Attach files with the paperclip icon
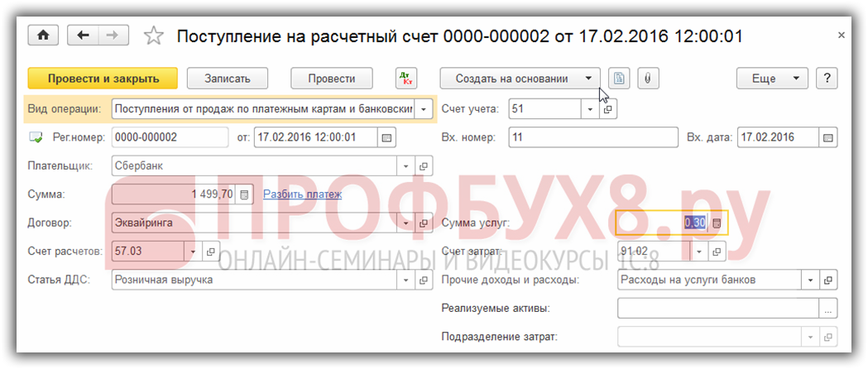Image resolution: width=868 pixels, height=369 pixels. tap(648, 79)
